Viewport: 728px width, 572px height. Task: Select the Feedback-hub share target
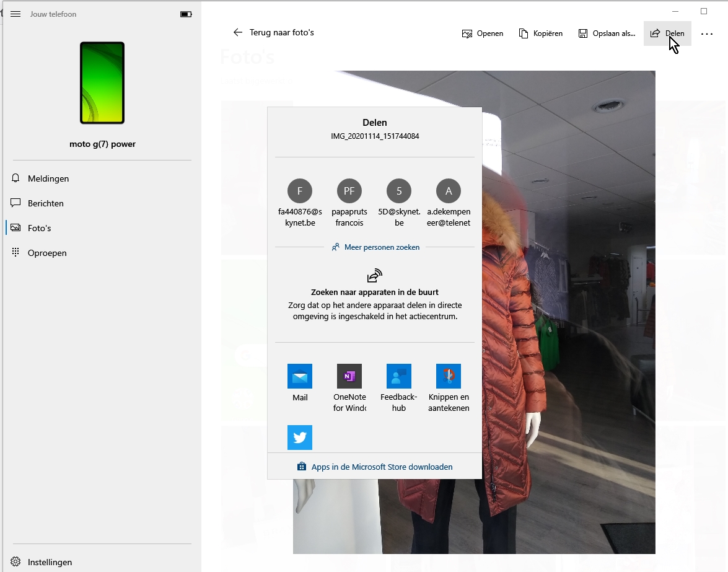click(399, 376)
